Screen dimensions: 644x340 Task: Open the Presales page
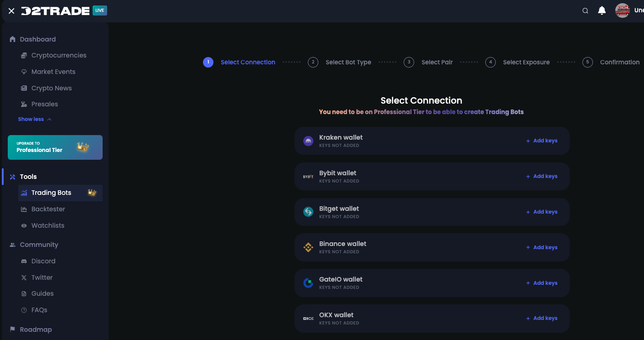pos(45,104)
